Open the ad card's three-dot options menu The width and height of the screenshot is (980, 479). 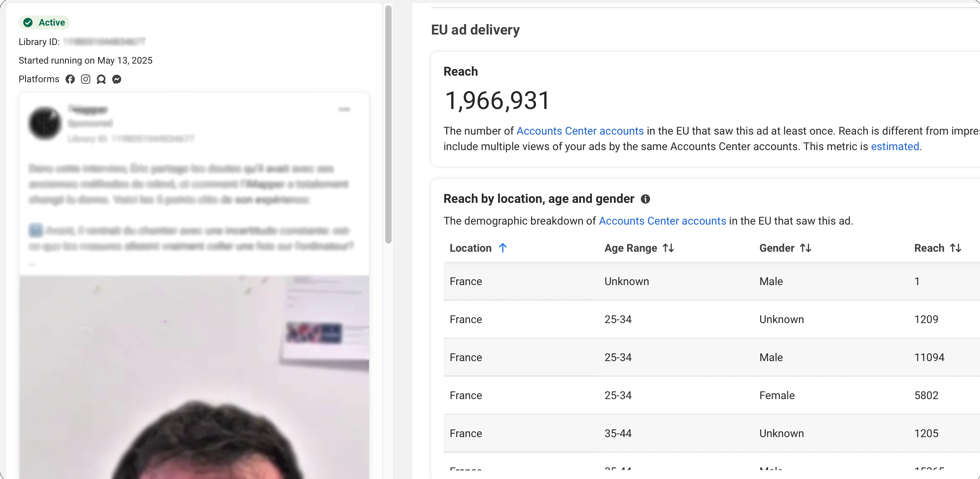[344, 110]
